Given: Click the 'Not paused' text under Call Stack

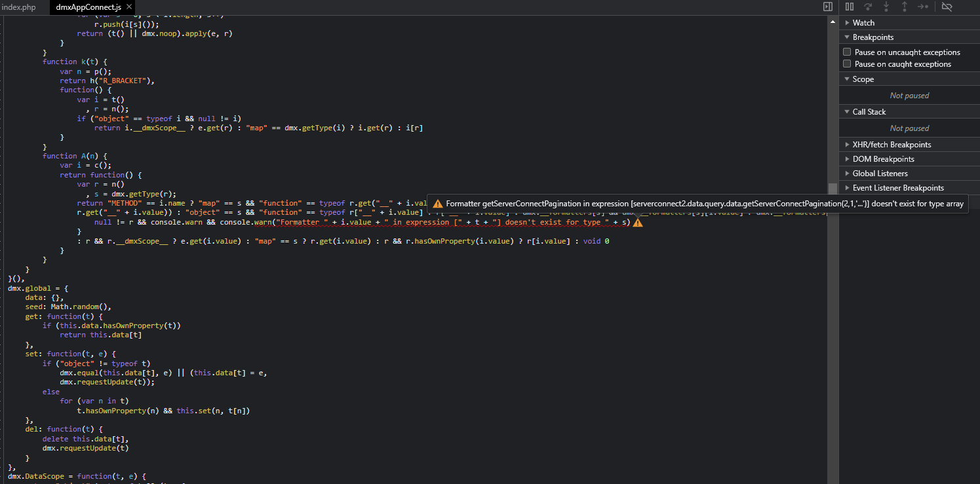Looking at the screenshot, I should (x=909, y=128).
